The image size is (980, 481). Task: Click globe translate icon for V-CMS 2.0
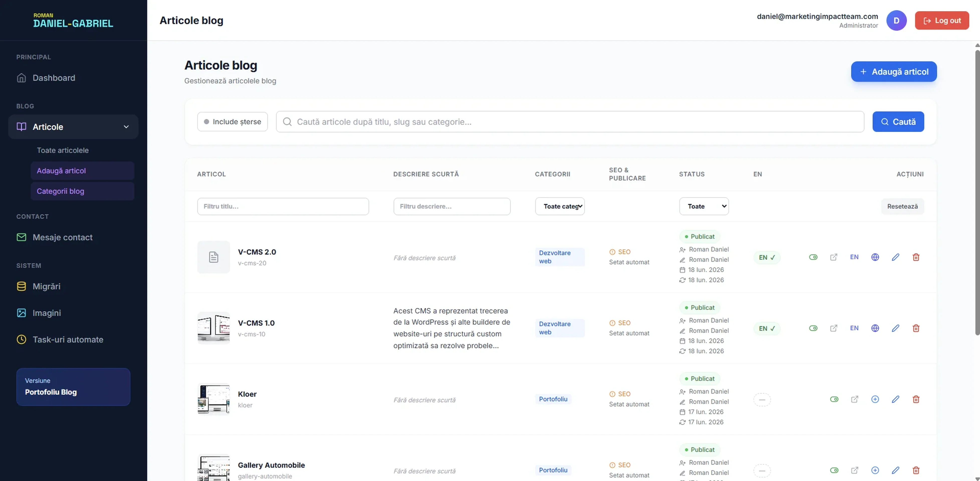click(875, 257)
